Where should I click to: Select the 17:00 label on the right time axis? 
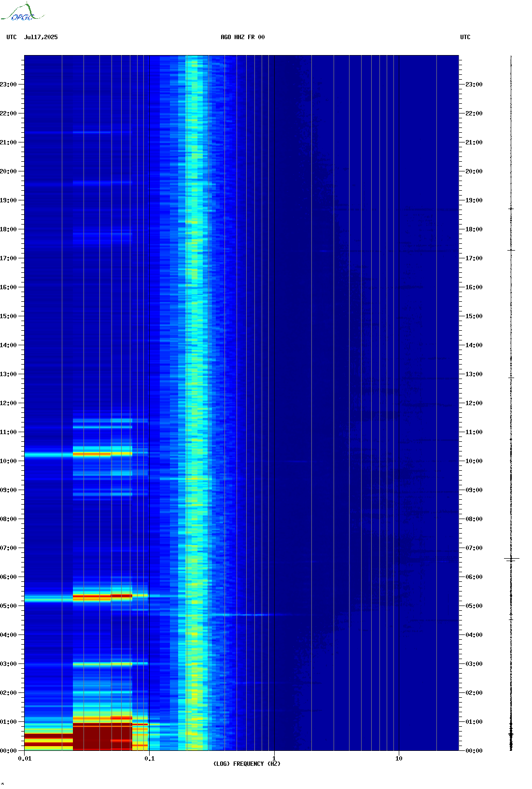pyautogui.click(x=474, y=258)
